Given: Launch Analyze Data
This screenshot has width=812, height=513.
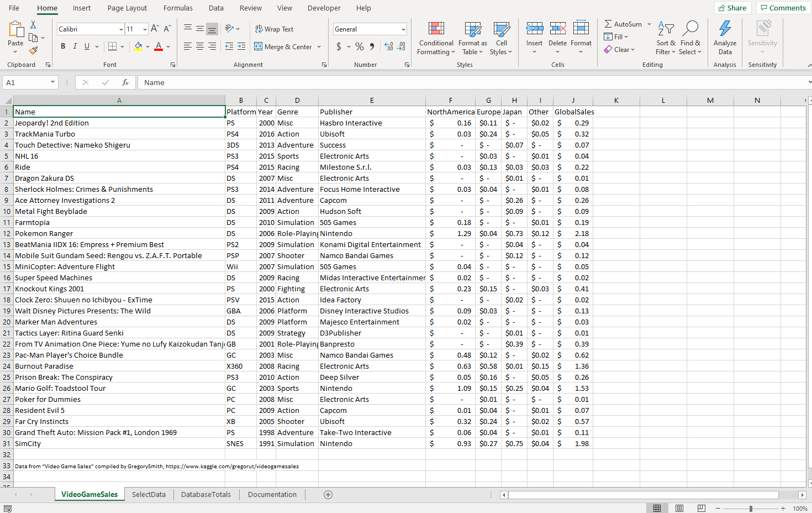Looking at the screenshot, I should coord(725,38).
